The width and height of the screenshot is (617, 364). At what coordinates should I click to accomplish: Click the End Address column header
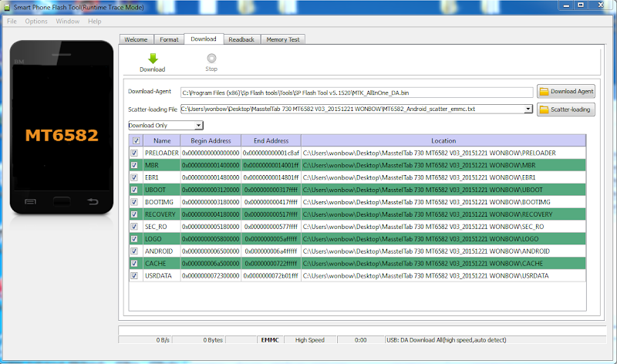coord(271,140)
